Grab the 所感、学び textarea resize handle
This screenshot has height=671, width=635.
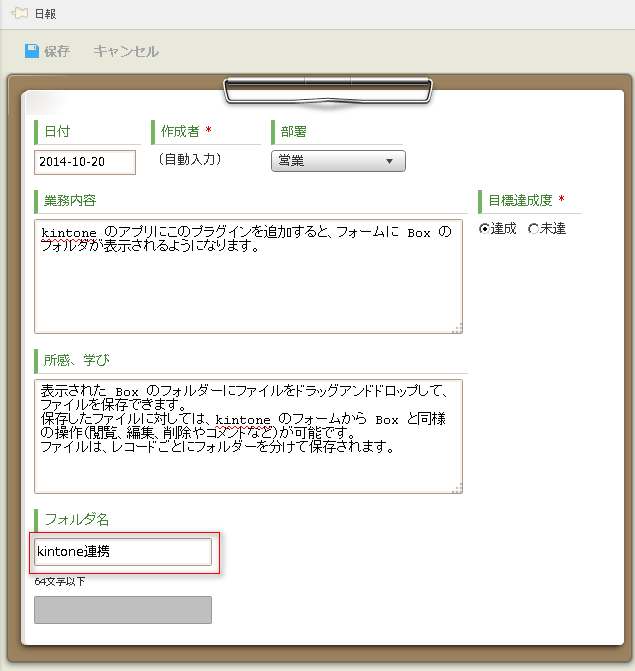click(457, 488)
